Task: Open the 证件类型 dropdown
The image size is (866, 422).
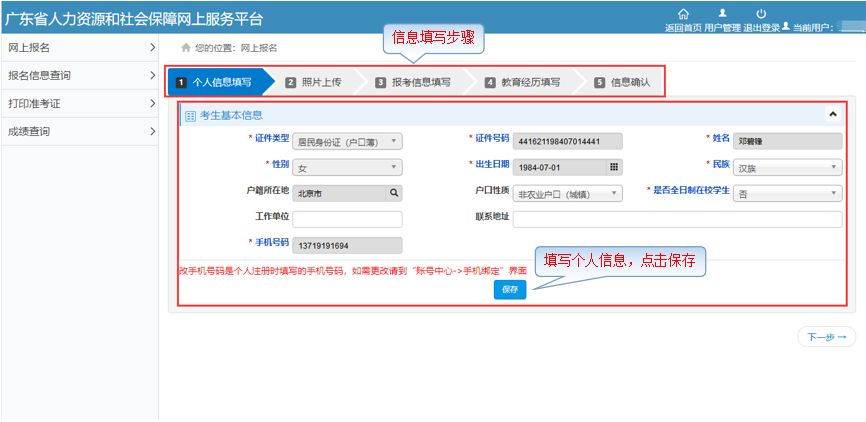Action: click(x=347, y=142)
